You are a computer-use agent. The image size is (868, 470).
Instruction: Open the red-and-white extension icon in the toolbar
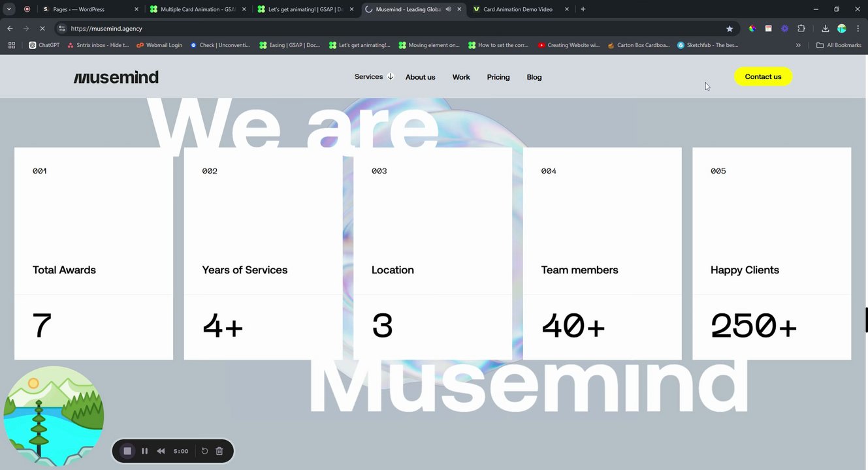pos(769,29)
